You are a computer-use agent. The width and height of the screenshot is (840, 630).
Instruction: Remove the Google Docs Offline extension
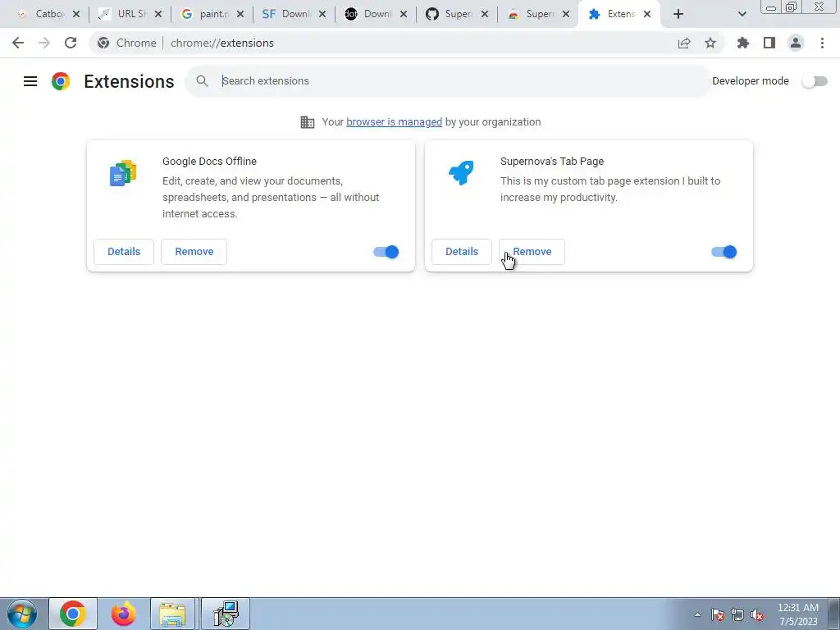[194, 252]
